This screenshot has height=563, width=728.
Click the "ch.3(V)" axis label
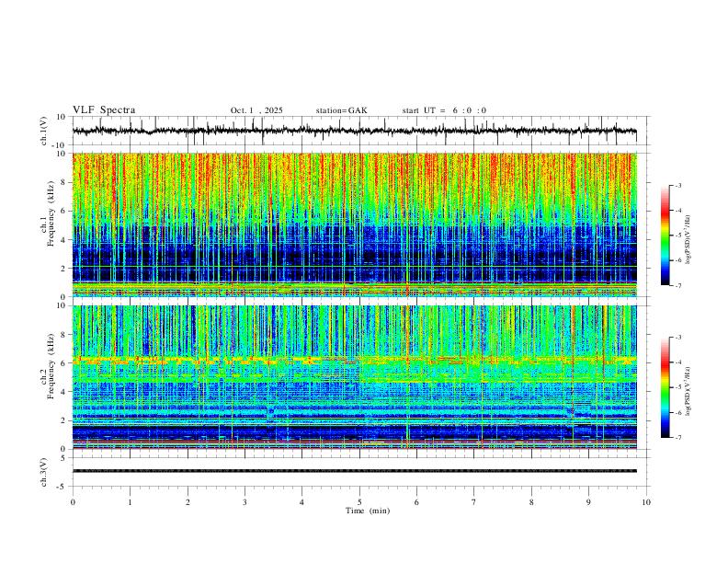click(44, 472)
